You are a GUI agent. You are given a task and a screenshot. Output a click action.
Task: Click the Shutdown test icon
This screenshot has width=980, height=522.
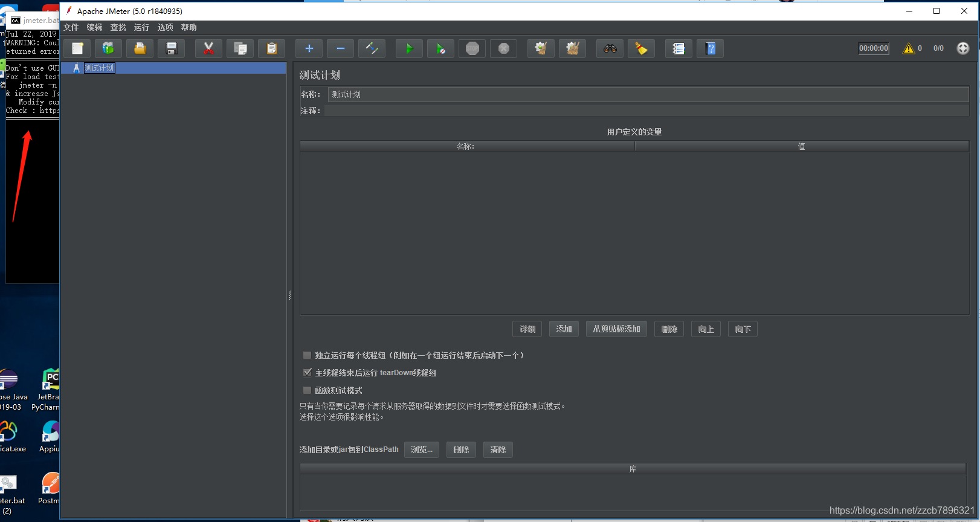pyautogui.click(x=503, y=48)
